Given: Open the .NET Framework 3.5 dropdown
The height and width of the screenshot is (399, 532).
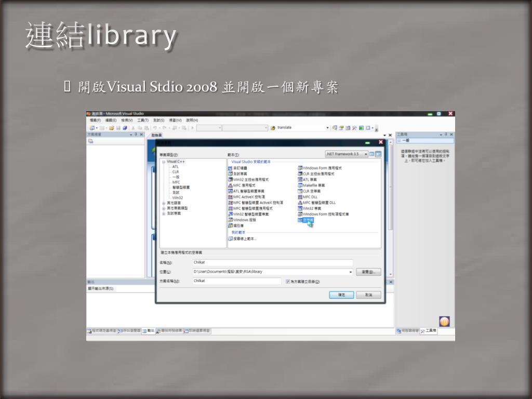Looking at the screenshot, I should 366,154.
